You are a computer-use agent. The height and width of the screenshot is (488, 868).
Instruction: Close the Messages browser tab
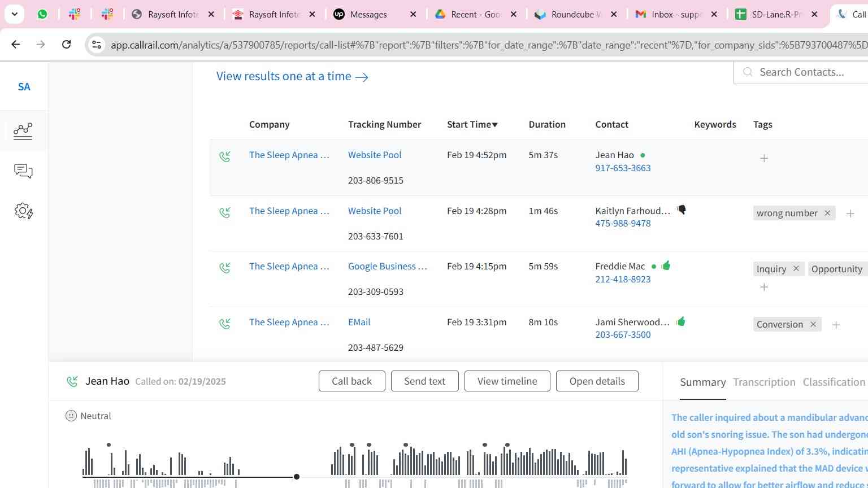[x=413, y=14]
